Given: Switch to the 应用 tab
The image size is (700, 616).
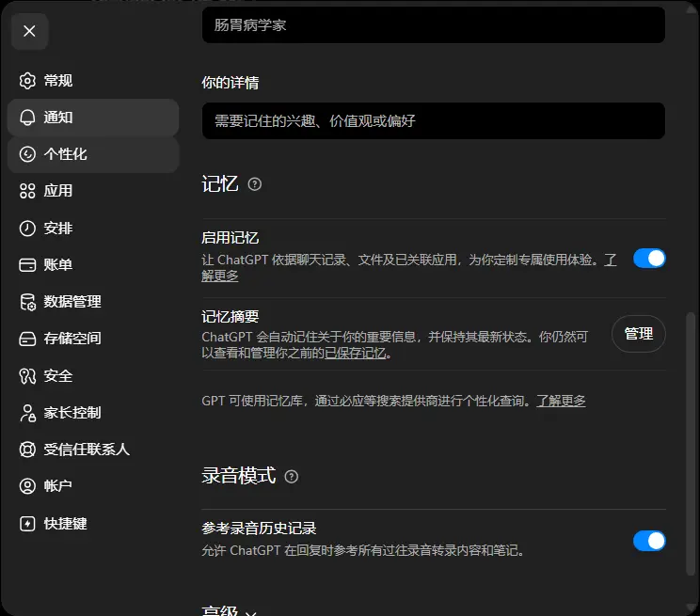Looking at the screenshot, I should pos(93,191).
